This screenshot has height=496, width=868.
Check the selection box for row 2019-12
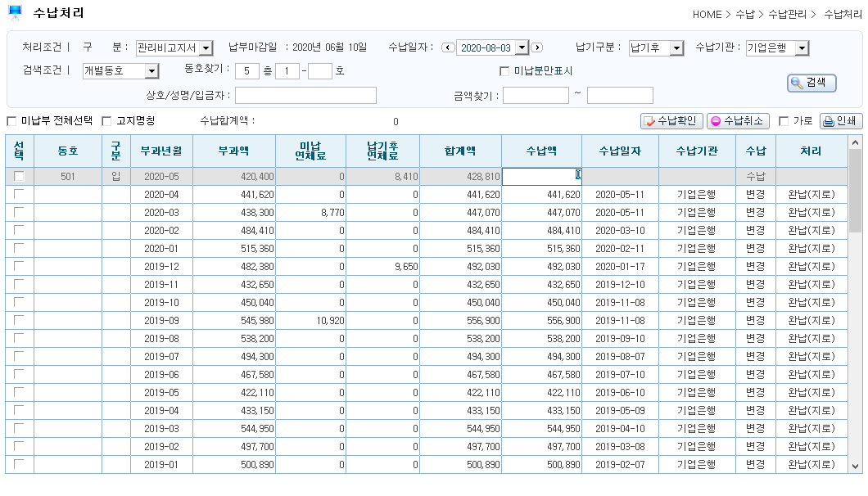(x=20, y=266)
